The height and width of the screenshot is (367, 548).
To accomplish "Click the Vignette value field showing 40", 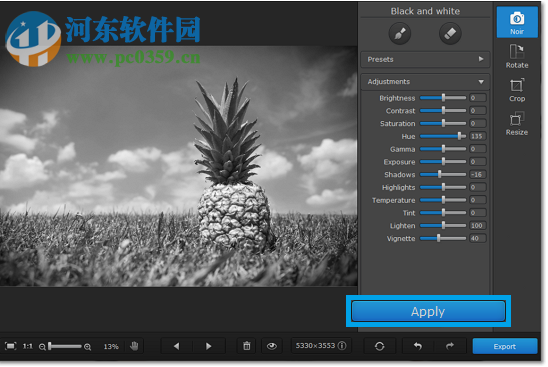I will [477, 238].
